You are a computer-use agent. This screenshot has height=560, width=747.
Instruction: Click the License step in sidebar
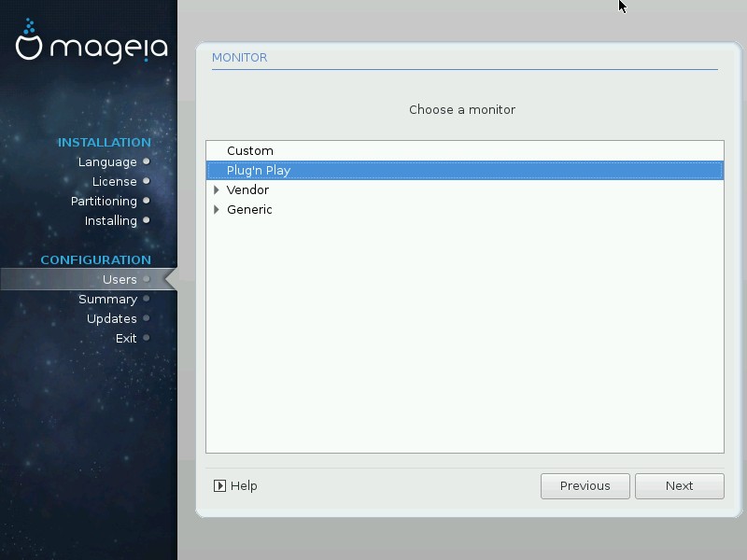click(x=114, y=181)
